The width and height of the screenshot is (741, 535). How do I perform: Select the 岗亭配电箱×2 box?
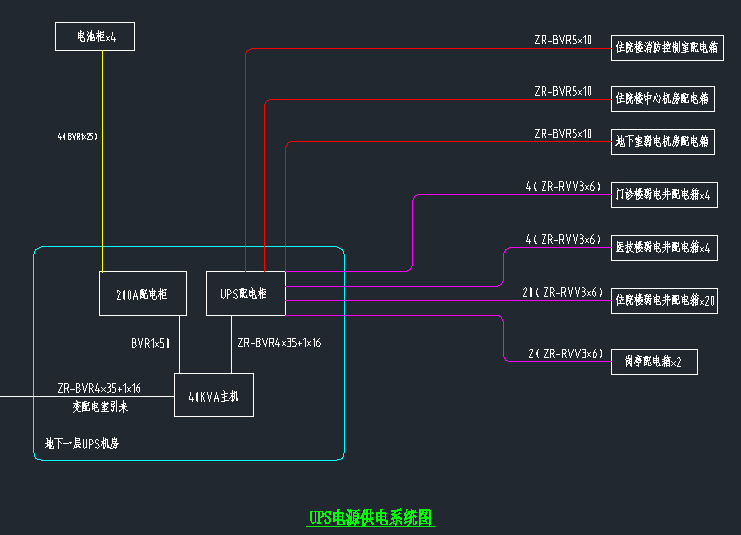(653, 362)
